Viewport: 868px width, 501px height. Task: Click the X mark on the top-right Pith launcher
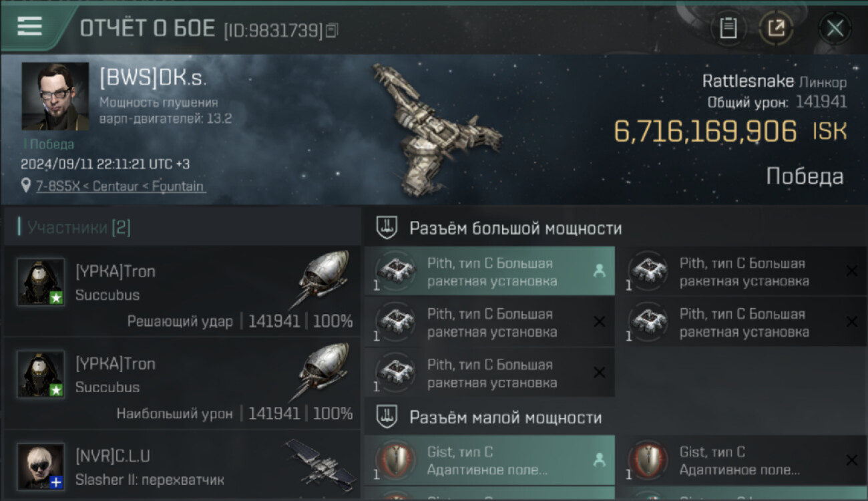pos(851,271)
